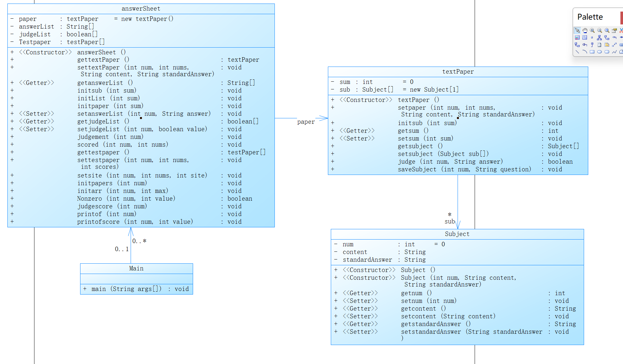Select the Rectangle shape tool

(592, 52)
